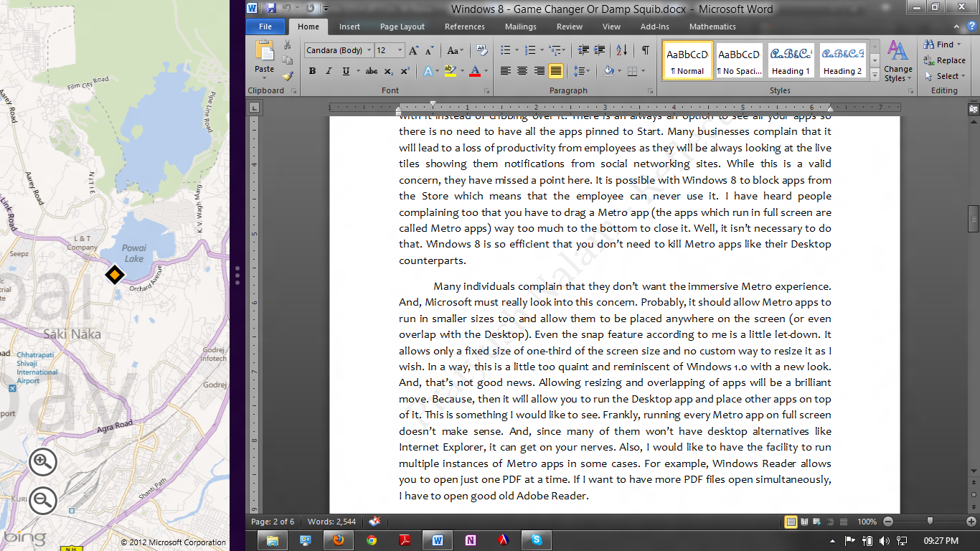Open the bullets list dropdown
980x551 pixels.
click(x=517, y=50)
